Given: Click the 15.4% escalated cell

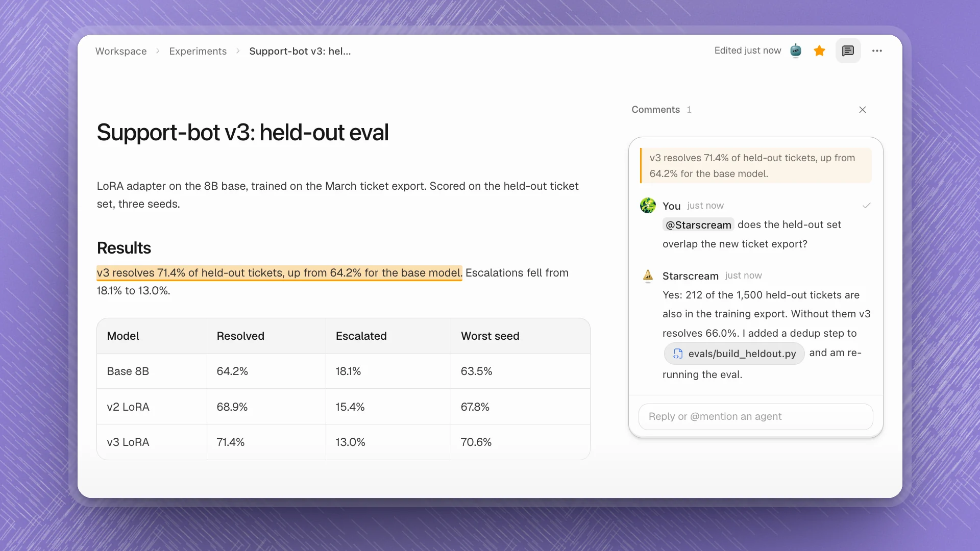Looking at the screenshot, I should pos(388,407).
